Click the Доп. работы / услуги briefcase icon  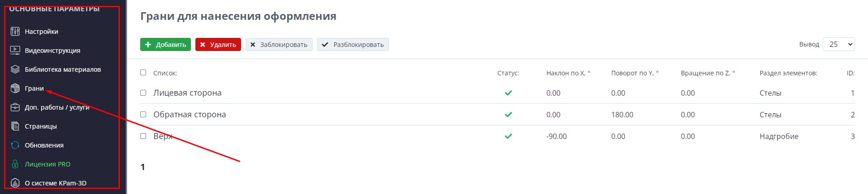[15, 107]
